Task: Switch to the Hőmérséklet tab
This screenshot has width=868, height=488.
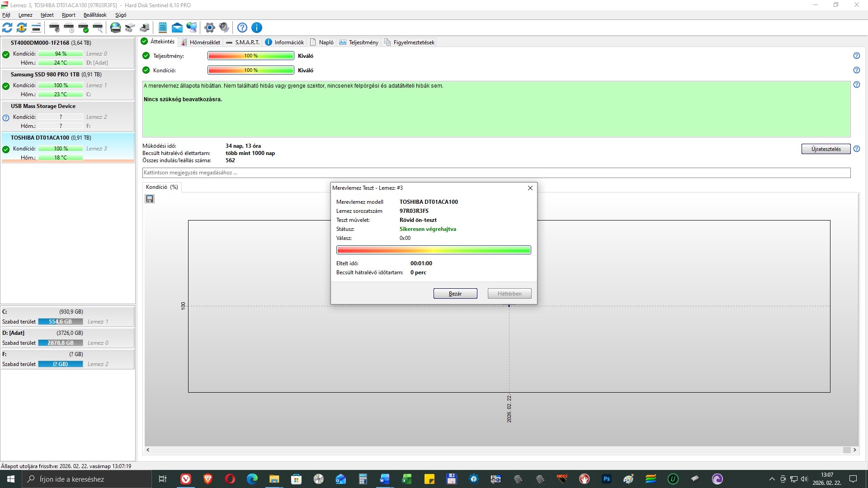Action: tap(201, 42)
